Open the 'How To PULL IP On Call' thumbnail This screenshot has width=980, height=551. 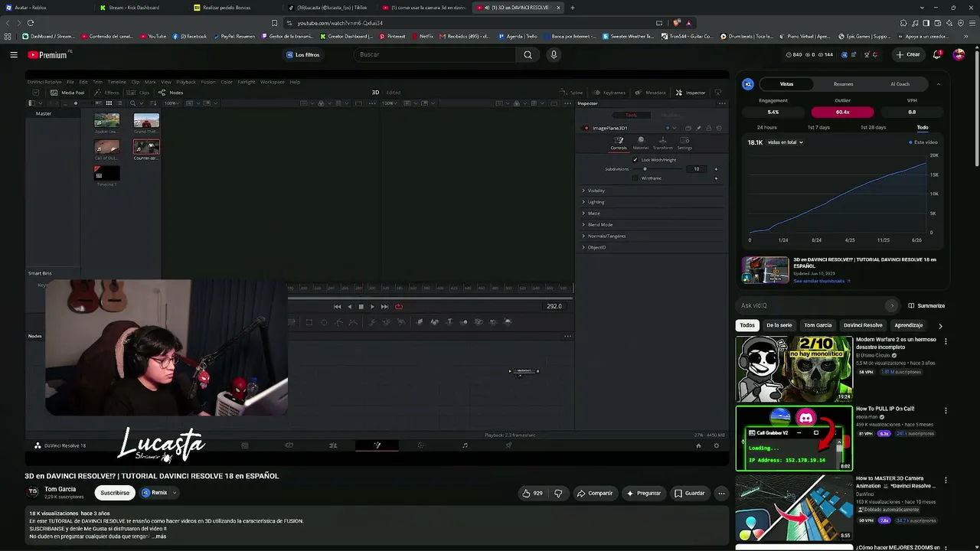click(x=794, y=439)
